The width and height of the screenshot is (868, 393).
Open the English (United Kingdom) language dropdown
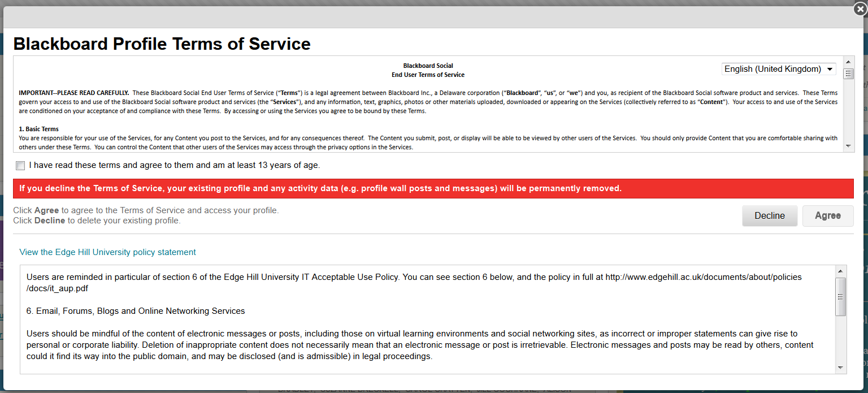pos(779,69)
